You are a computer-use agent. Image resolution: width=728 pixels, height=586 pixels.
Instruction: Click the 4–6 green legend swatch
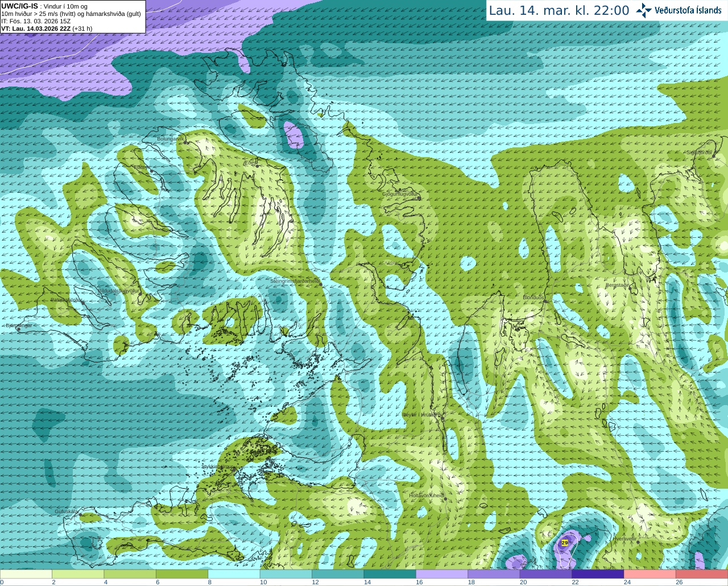[x=130, y=574]
